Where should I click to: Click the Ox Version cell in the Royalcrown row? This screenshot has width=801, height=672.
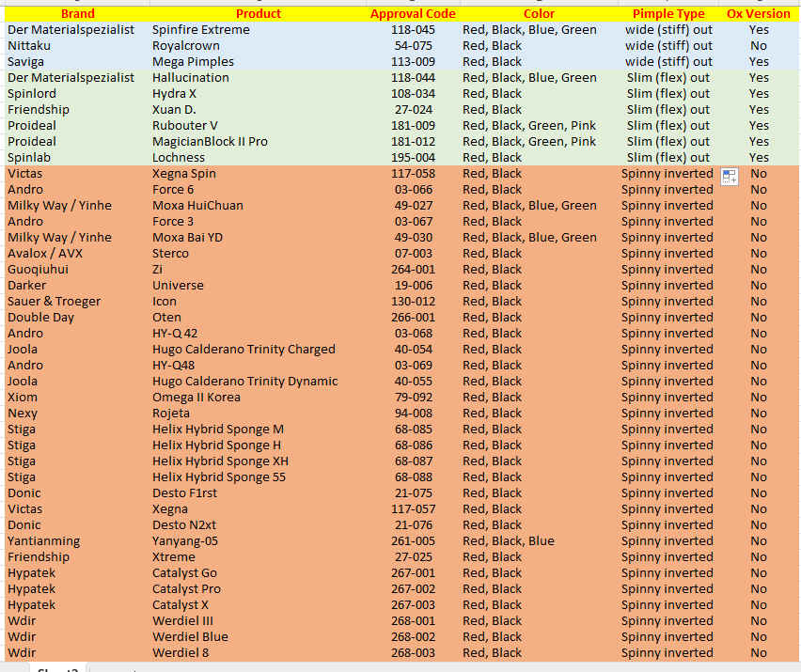point(759,45)
